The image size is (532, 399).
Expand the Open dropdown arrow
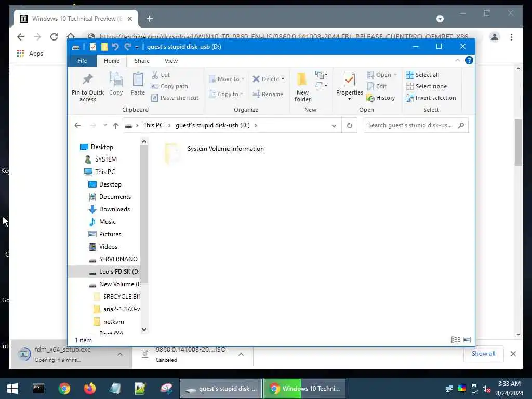(x=395, y=75)
